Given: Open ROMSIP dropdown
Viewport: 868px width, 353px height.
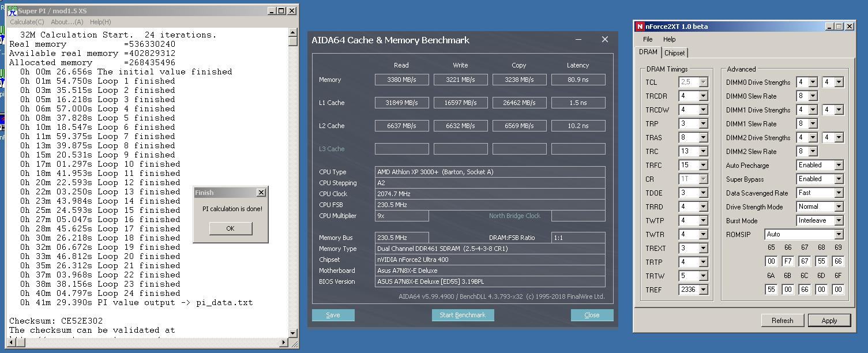Looking at the screenshot, I should pos(839,235).
